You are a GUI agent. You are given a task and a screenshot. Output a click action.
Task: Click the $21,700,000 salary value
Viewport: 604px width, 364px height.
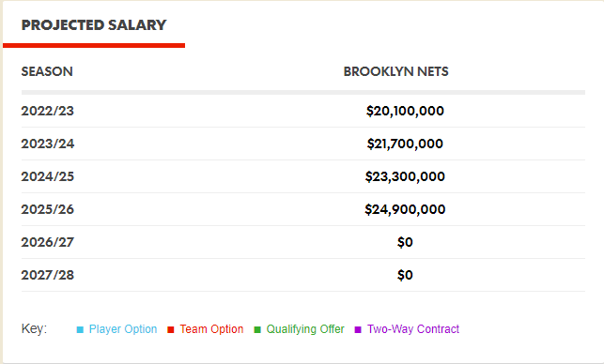[405, 144]
